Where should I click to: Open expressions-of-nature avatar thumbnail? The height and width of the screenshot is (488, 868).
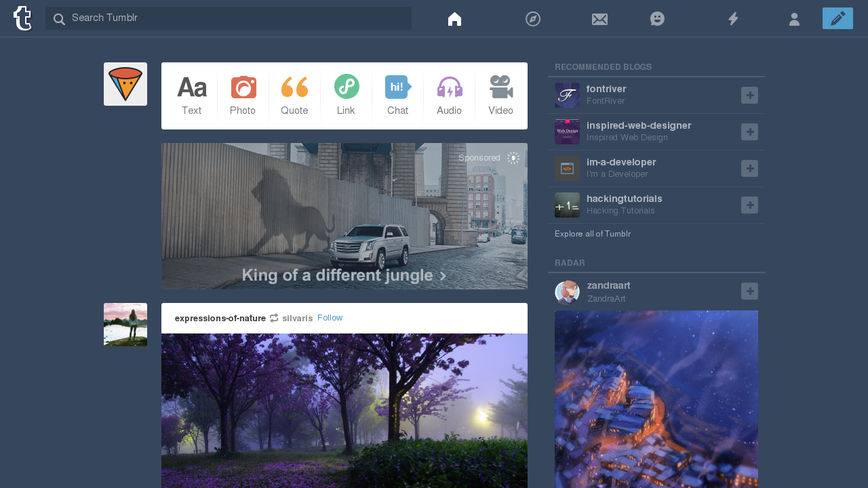point(125,325)
